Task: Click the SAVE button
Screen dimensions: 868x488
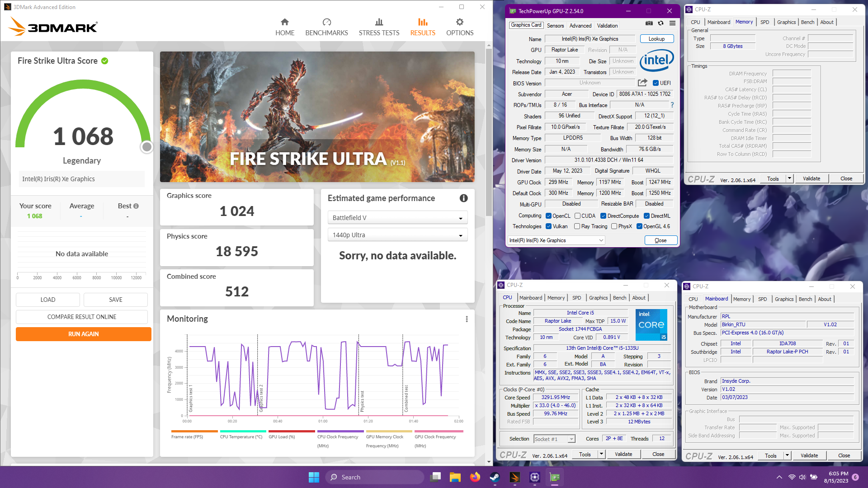Action: (x=116, y=300)
